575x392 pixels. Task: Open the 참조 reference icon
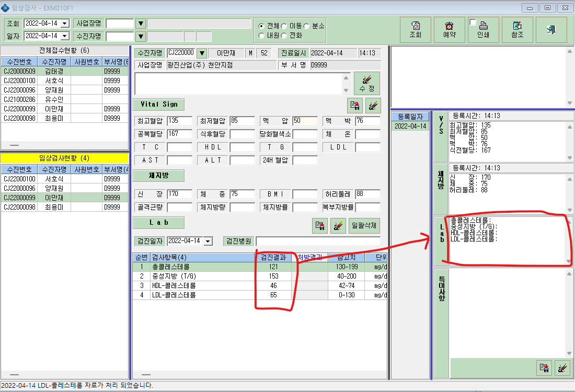[x=517, y=30]
